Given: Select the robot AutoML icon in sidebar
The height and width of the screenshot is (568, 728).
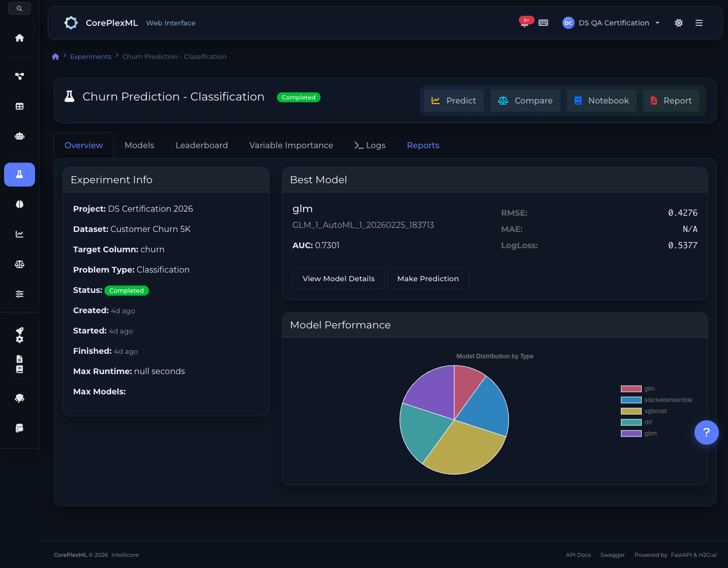Looking at the screenshot, I should coord(19,136).
